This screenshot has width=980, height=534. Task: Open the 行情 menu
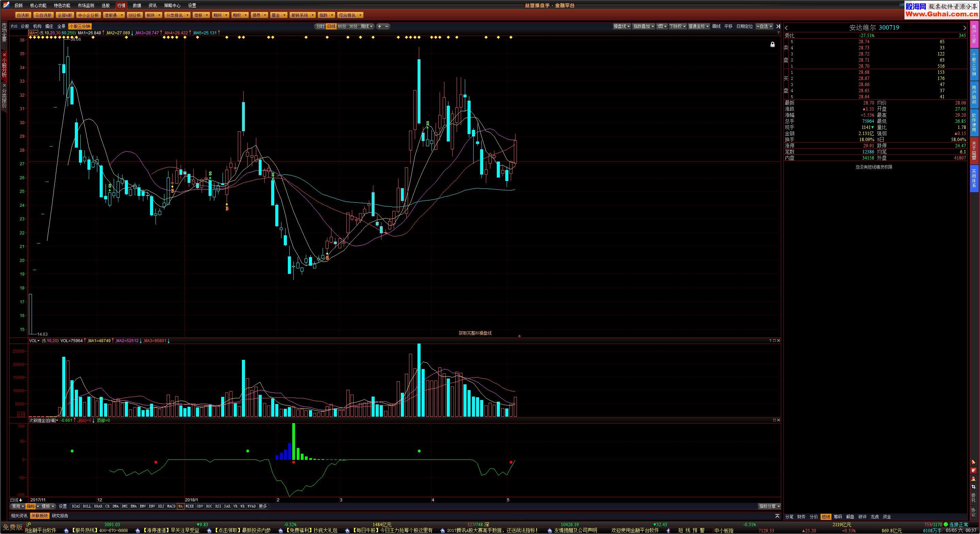(121, 5)
